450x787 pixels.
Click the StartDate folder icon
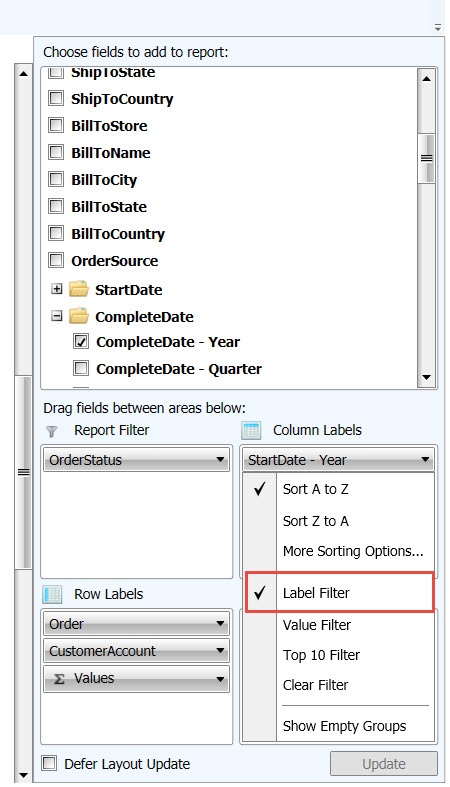pyautogui.click(x=79, y=290)
